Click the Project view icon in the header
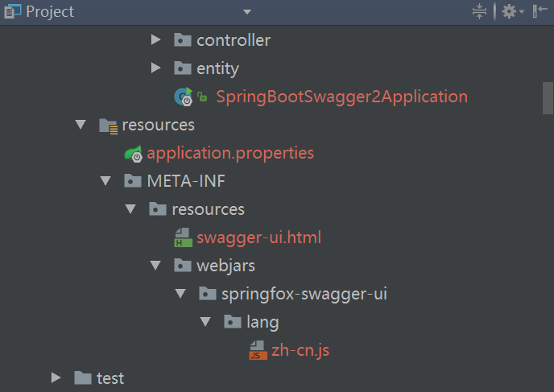The width and height of the screenshot is (554, 392). tap(12, 11)
